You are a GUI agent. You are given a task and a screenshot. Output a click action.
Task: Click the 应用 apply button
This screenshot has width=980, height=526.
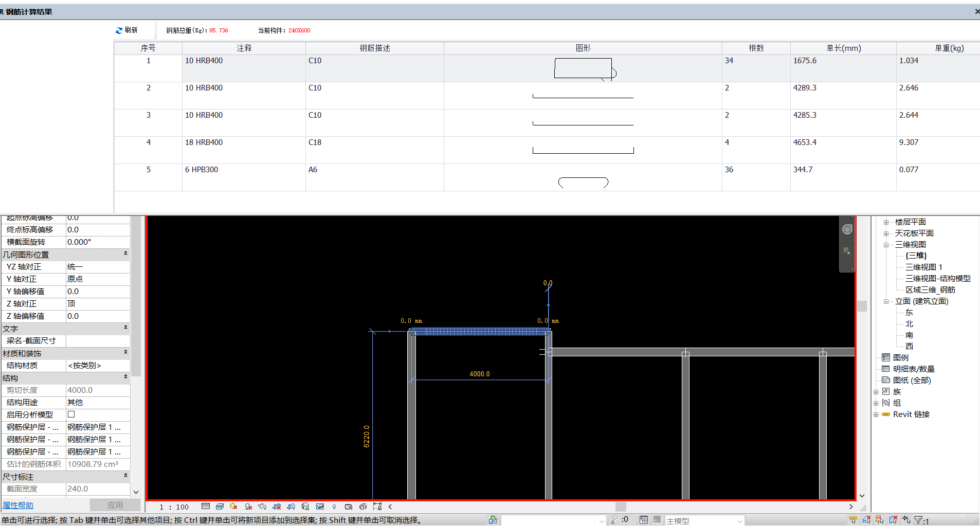coord(115,505)
